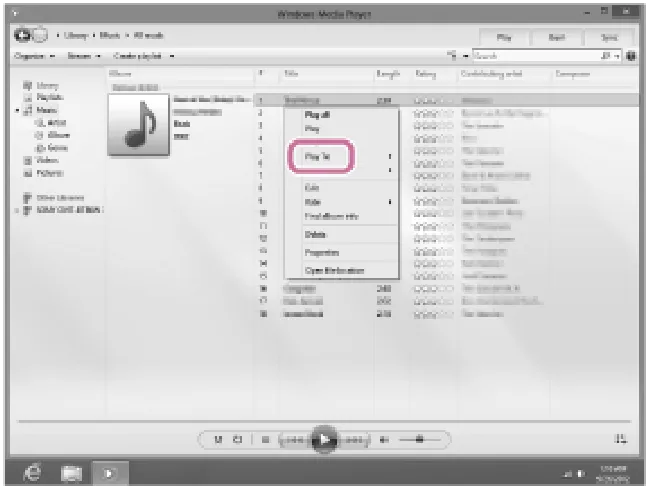
Task: Sort by the Album column header
Action: click(x=120, y=74)
